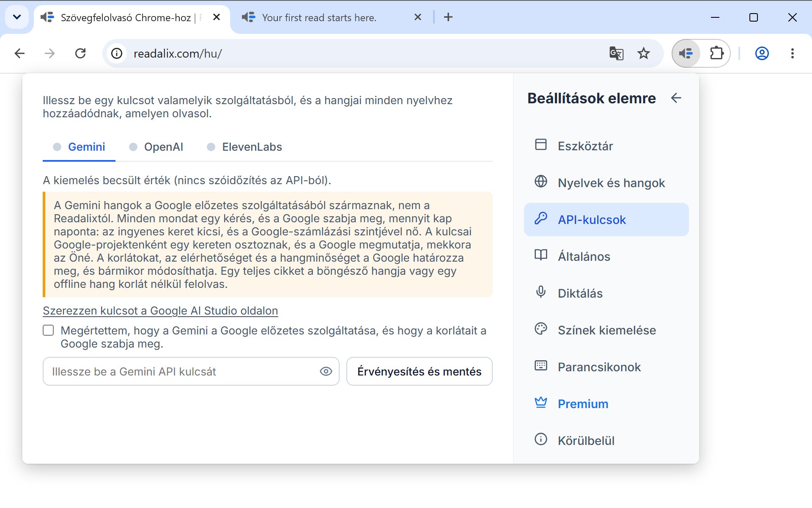Click the Beállítások elemre heading

[x=592, y=98]
